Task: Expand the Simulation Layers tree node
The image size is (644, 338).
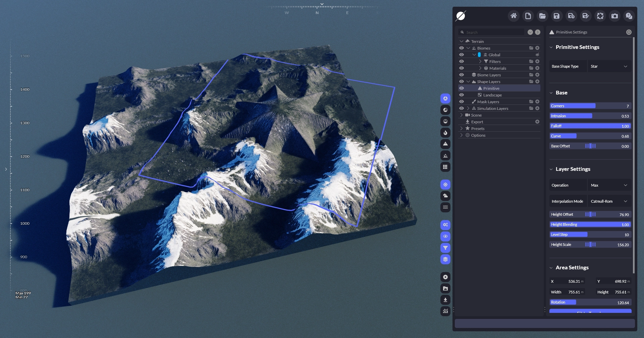Action: 468,108
